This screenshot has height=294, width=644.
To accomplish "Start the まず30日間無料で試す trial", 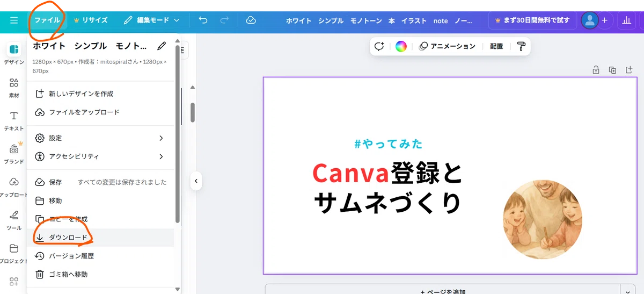I will [x=531, y=20].
